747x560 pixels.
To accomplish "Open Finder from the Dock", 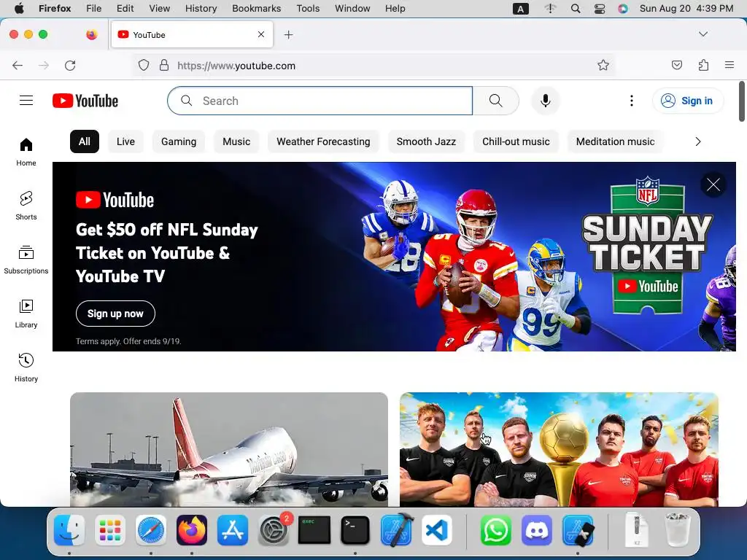I will [69, 530].
